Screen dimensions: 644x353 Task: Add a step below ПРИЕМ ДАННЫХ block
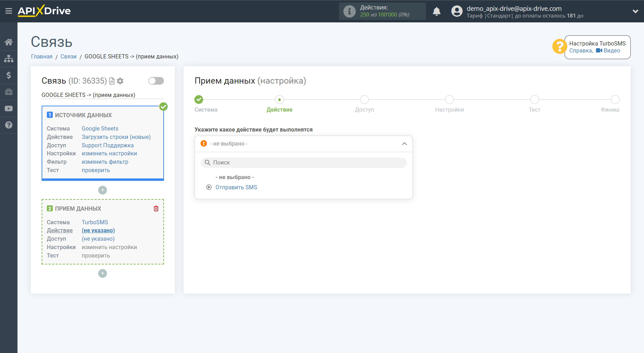coord(102,273)
